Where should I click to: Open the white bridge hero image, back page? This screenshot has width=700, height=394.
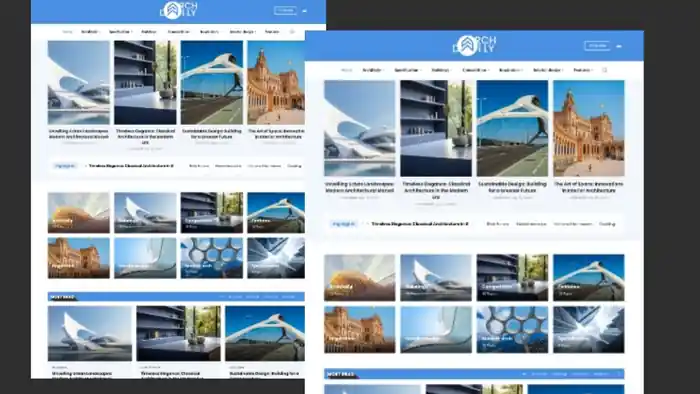(212, 83)
